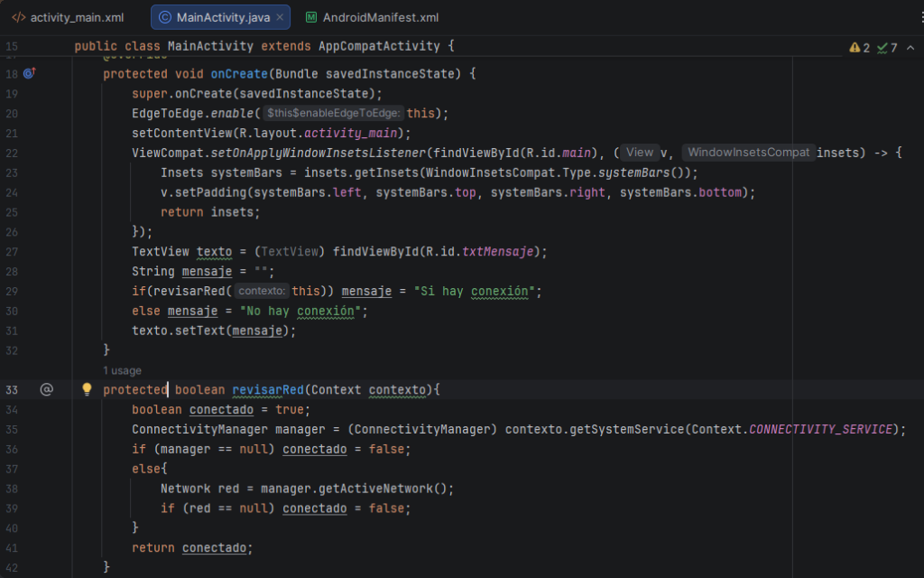Click the '1 usage' hint above revisarRed
This screenshot has height=578, width=924.
click(122, 370)
